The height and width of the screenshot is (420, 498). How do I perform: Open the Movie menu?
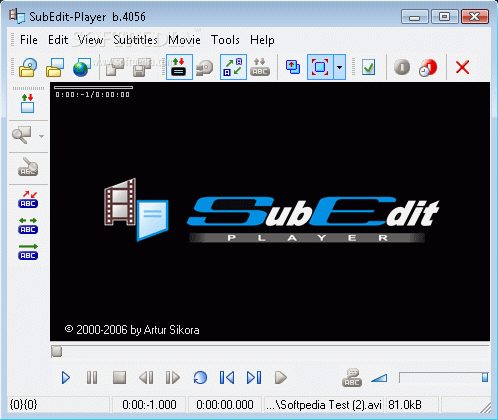184,40
